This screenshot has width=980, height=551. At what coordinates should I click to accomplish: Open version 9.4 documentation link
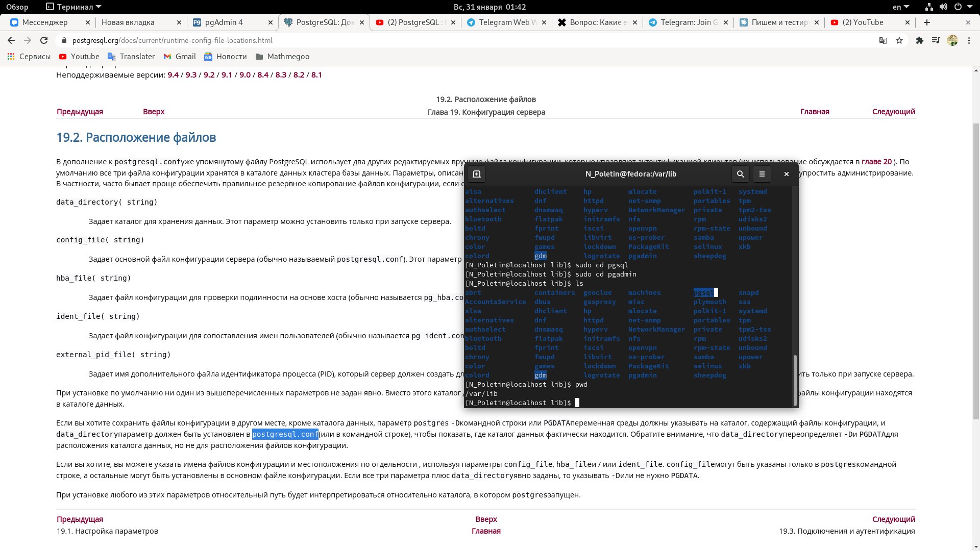click(173, 75)
